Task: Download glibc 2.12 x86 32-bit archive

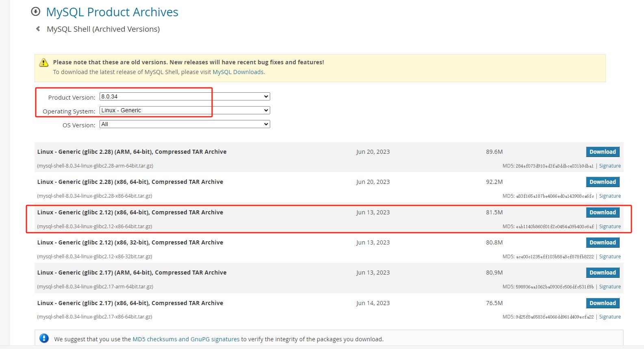Action: (602, 242)
